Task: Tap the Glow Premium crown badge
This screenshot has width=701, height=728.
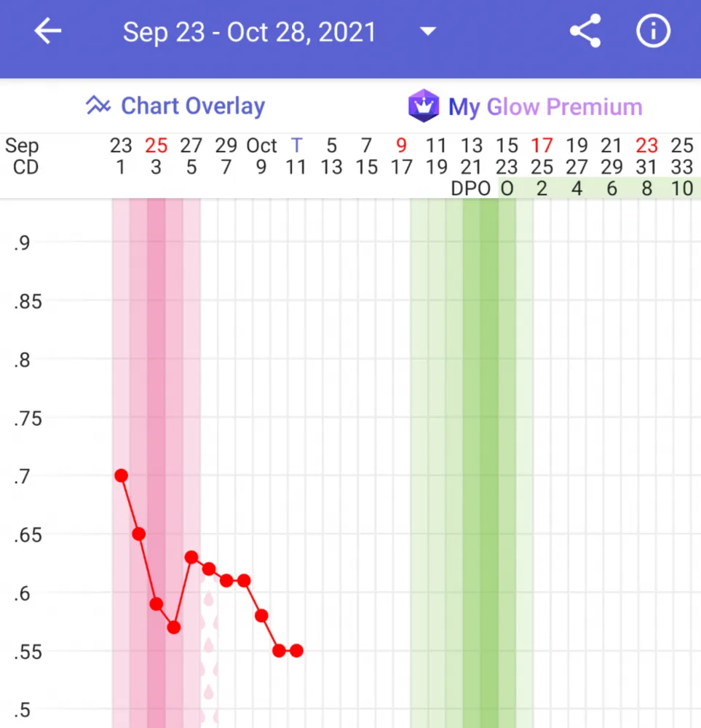Action: (424, 106)
